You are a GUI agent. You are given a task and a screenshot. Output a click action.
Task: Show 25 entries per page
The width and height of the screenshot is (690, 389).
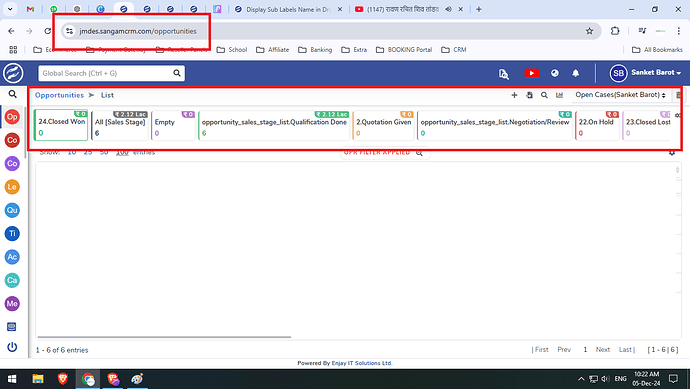point(88,153)
